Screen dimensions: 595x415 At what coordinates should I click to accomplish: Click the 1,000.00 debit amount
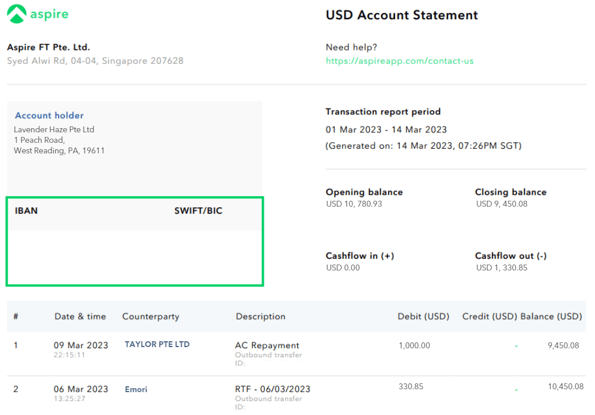(x=414, y=346)
